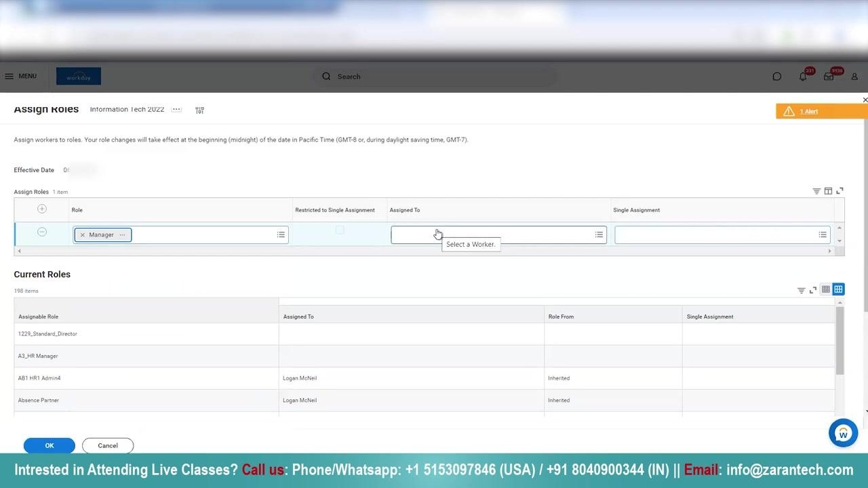Open Manager chip related actions dots
Screen dimensions: 868x488
pyautogui.click(x=122, y=235)
